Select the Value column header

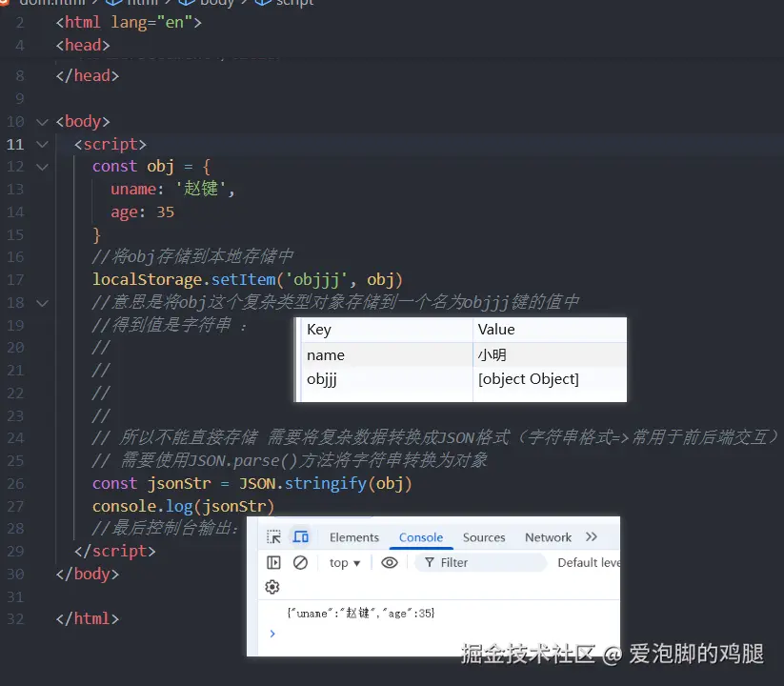click(x=550, y=330)
